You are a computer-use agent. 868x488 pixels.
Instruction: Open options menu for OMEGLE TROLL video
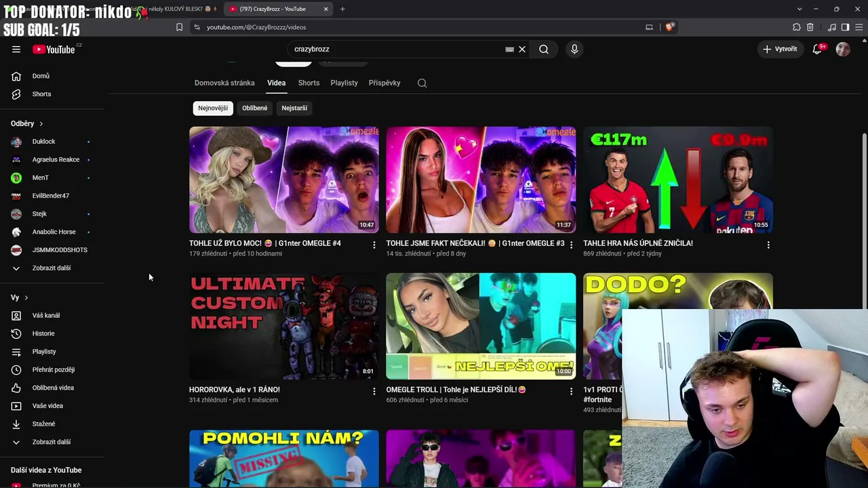[571, 391]
